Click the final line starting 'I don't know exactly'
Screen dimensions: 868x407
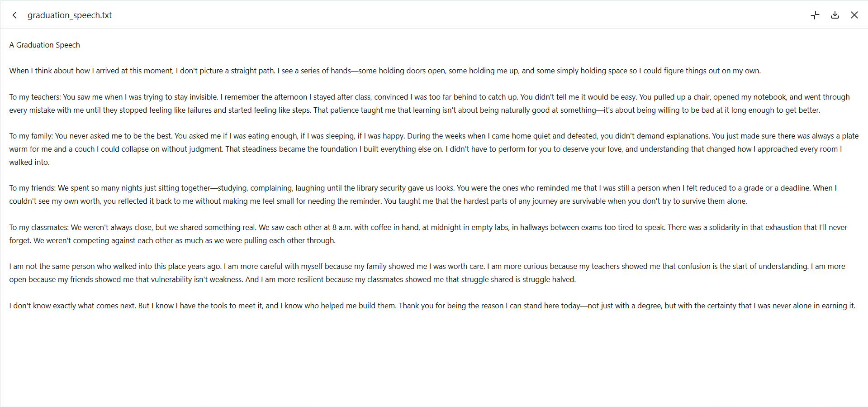432,306
